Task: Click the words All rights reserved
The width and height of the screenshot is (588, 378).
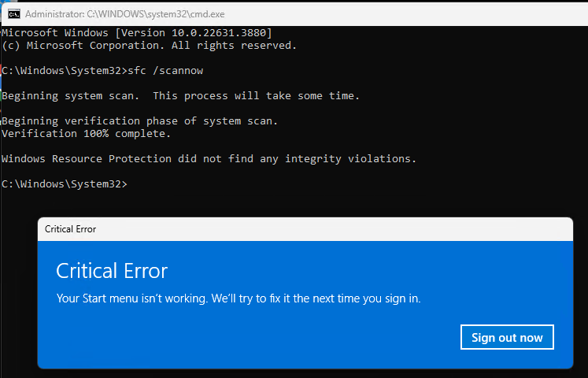Action: (234, 46)
